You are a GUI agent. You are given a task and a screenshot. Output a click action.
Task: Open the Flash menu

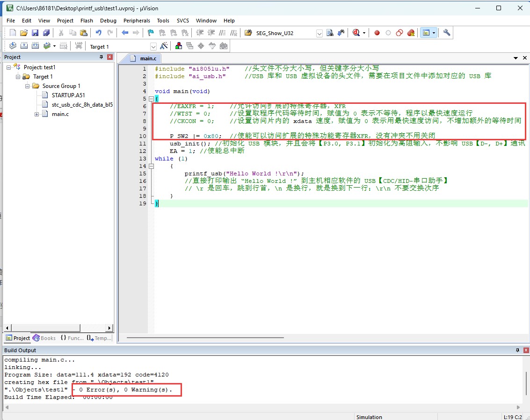point(87,21)
